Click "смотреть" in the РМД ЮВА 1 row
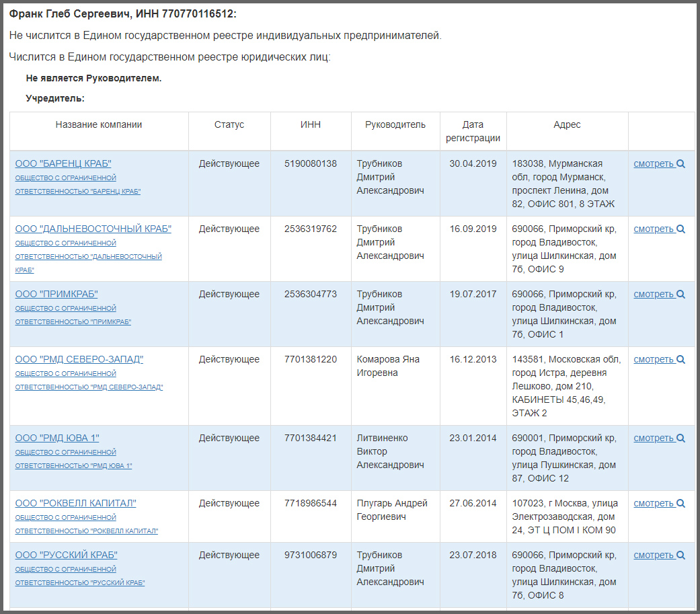The image size is (700, 614). (653, 438)
